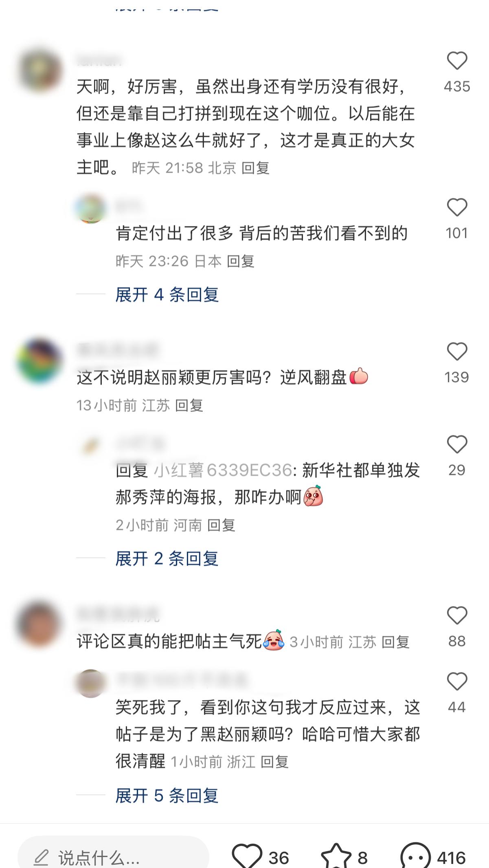The height and width of the screenshot is (868, 489).
Task: Open the mentioned user 小红薯6339EC36
Action: point(223,470)
